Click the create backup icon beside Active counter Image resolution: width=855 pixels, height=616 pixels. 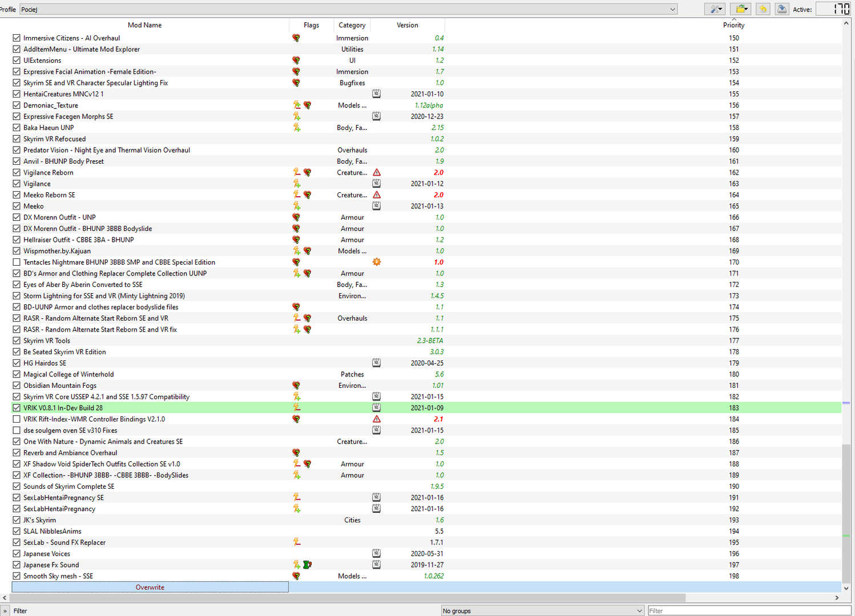(782, 9)
